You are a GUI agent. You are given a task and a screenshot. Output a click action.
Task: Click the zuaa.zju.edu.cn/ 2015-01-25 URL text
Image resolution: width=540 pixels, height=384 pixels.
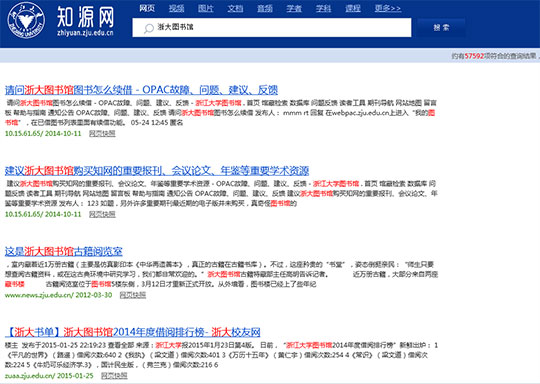tap(49, 376)
